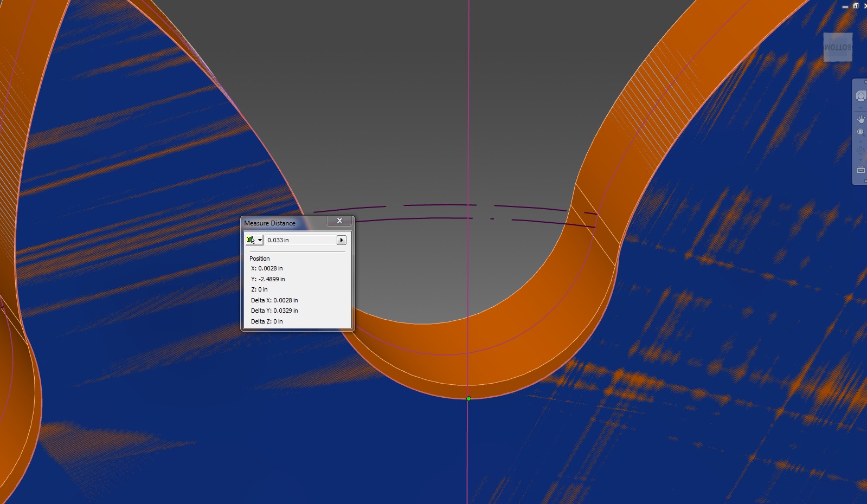Open the Full Navigation Wheel
Image resolution: width=867 pixels, height=504 pixels.
pos(860,96)
